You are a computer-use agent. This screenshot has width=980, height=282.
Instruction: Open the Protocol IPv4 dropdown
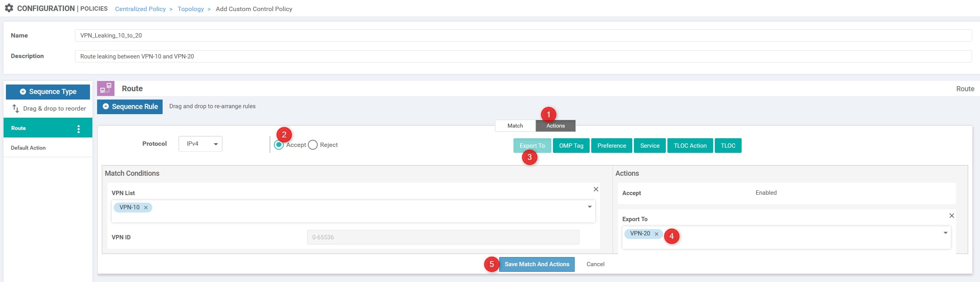point(200,144)
